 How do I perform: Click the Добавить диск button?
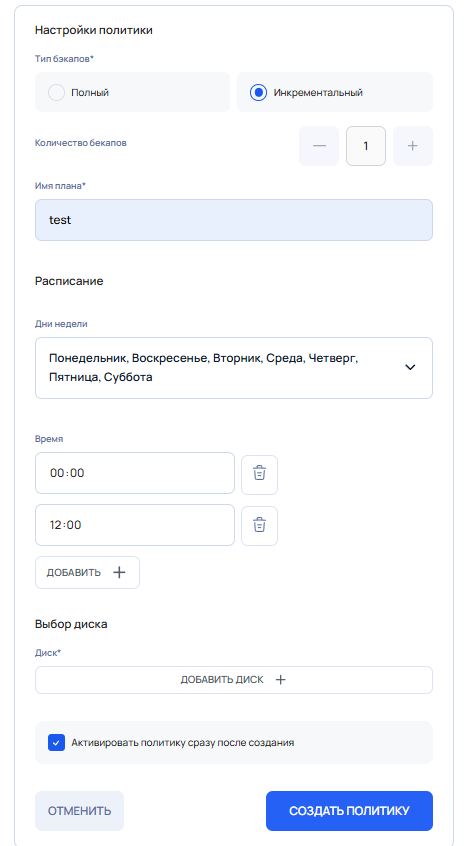[234, 680]
